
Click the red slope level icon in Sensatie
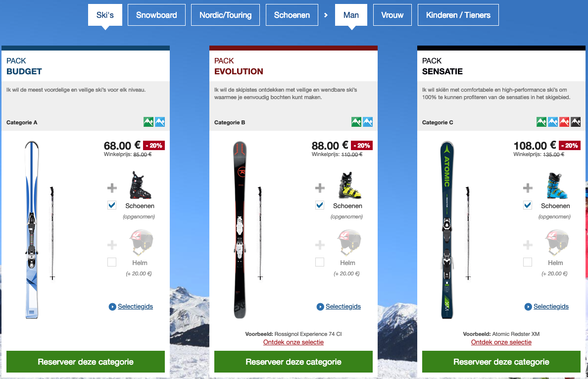tap(564, 122)
